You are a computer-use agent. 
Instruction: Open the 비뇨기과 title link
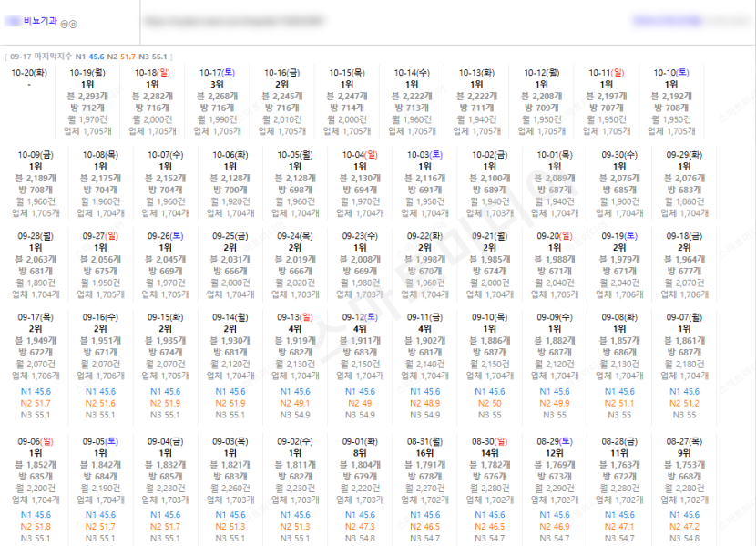(x=40, y=21)
